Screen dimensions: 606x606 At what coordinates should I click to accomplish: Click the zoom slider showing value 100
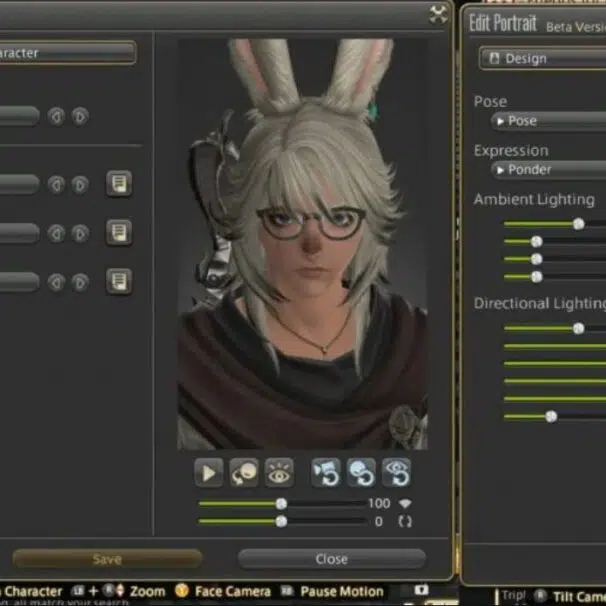281,504
